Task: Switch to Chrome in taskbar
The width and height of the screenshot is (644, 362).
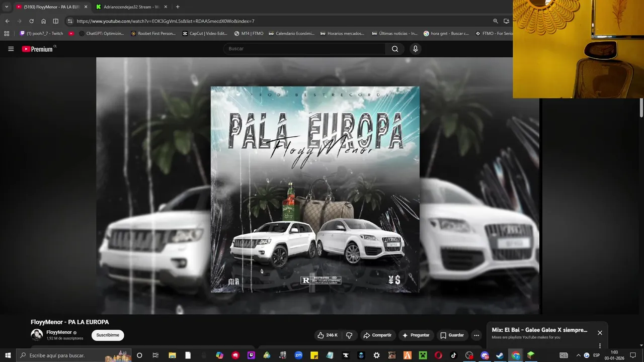Action: tap(516, 355)
